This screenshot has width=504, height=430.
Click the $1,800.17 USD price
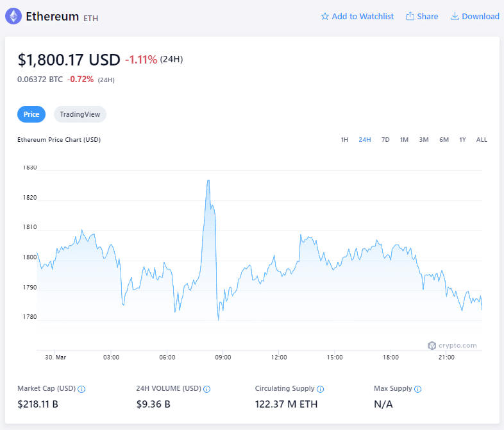point(69,60)
